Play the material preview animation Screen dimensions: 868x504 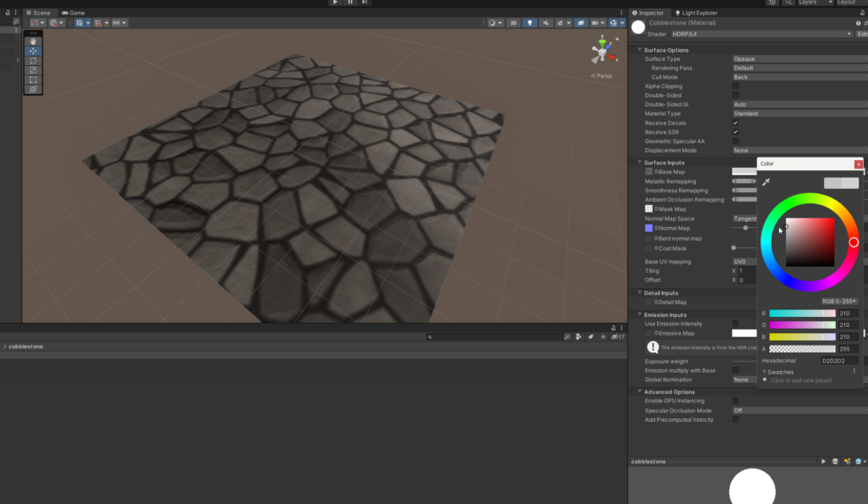823,461
